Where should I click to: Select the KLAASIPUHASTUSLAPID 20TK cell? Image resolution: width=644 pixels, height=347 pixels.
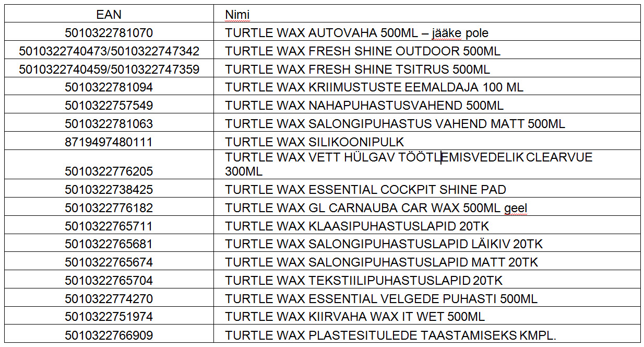[x=427, y=226]
